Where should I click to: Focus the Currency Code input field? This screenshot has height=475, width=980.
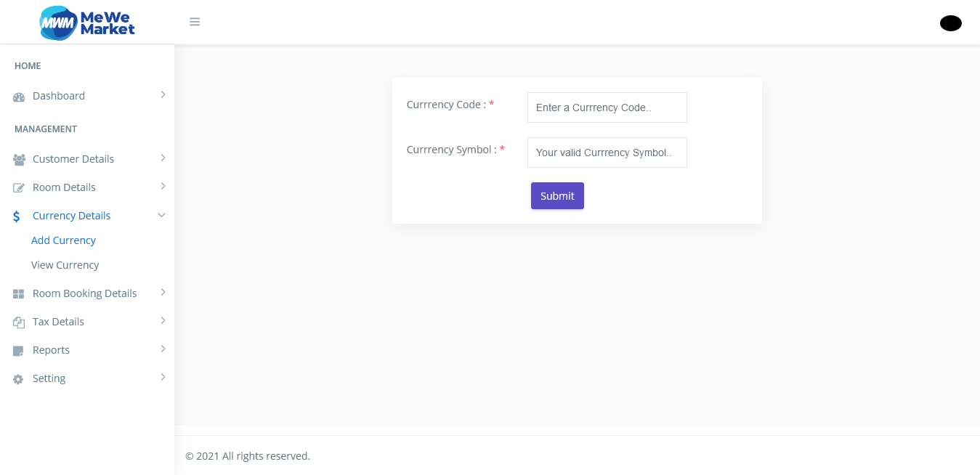point(607,107)
